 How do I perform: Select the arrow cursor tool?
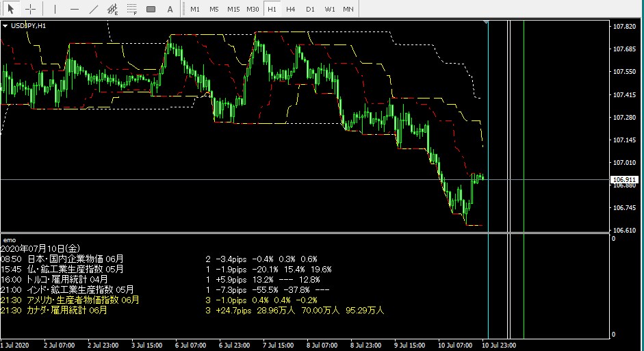click(11, 9)
